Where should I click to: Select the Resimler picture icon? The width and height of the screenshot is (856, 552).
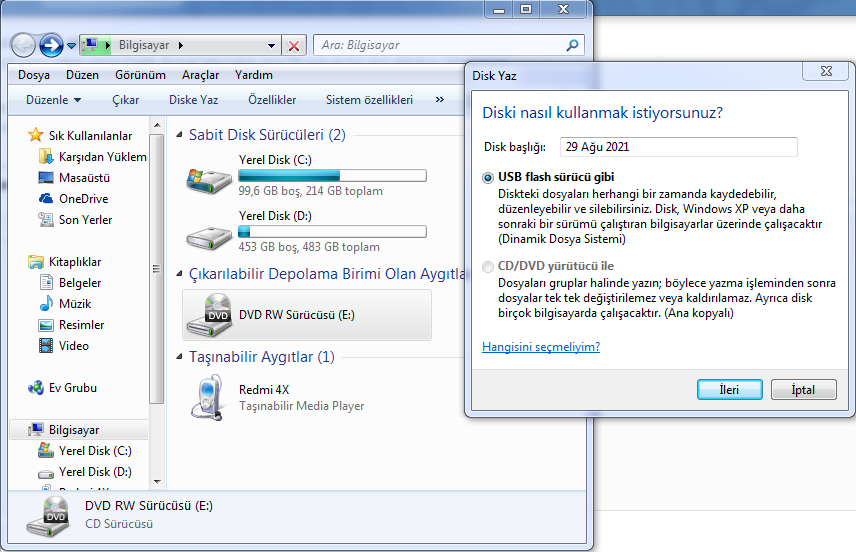(46, 325)
